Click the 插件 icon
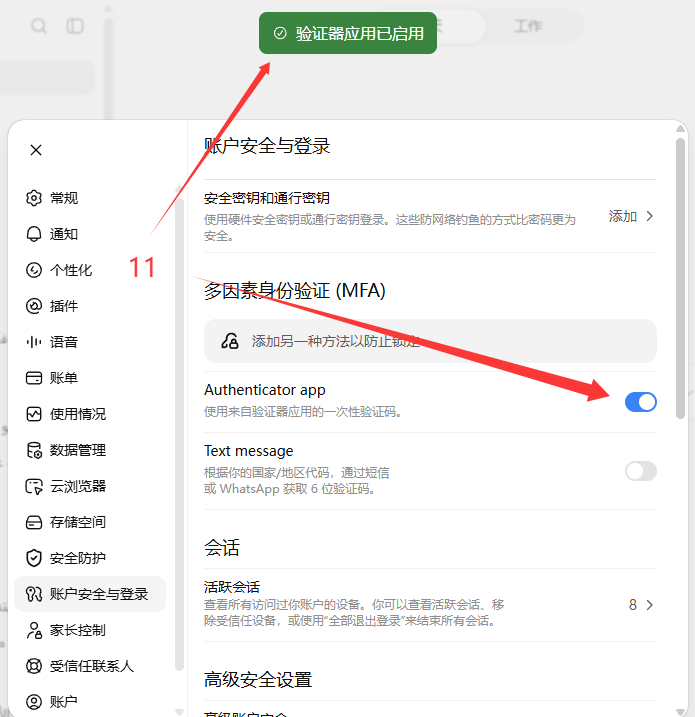 pyautogui.click(x=34, y=306)
